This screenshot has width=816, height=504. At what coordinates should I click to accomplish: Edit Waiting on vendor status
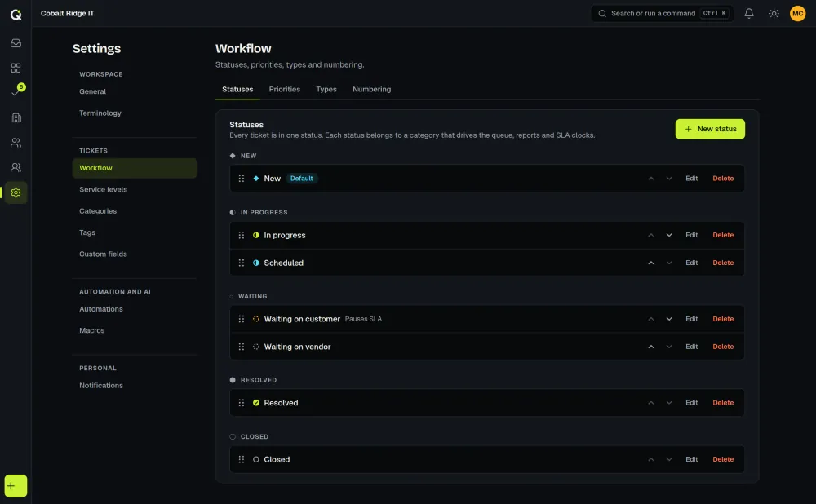(692, 347)
